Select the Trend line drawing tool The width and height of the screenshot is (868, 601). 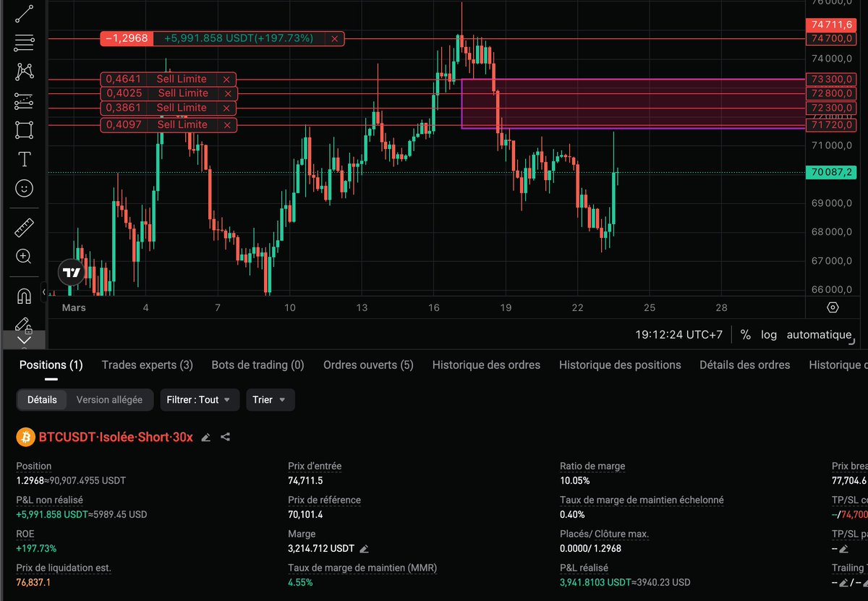pyautogui.click(x=24, y=12)
